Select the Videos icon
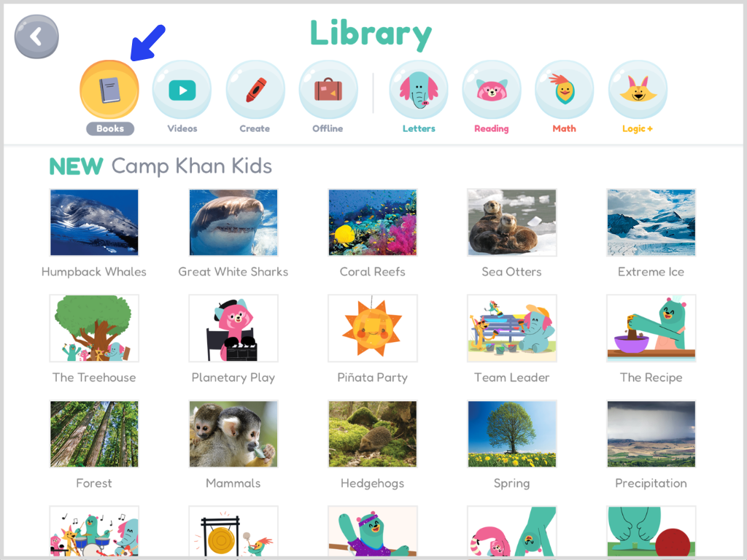The width and height of the screenshot is (747, 560). (x=182, y=89)
